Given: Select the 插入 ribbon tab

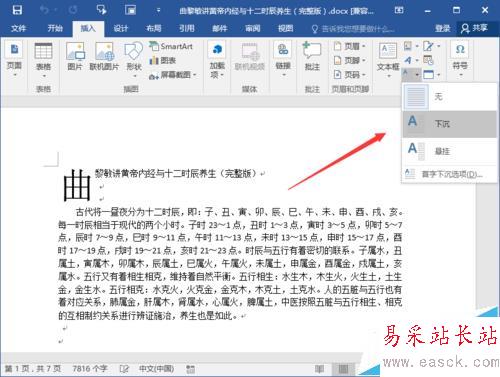Looking at the screenshot, I should (x=88, y=28).
